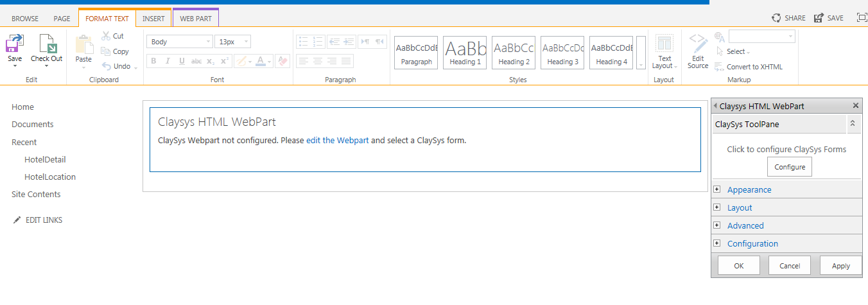The height and width of the screenshot is (305, 868).
Task: Expand the Styles gallery
Action: pyautogui.click(x=641, y=53)
